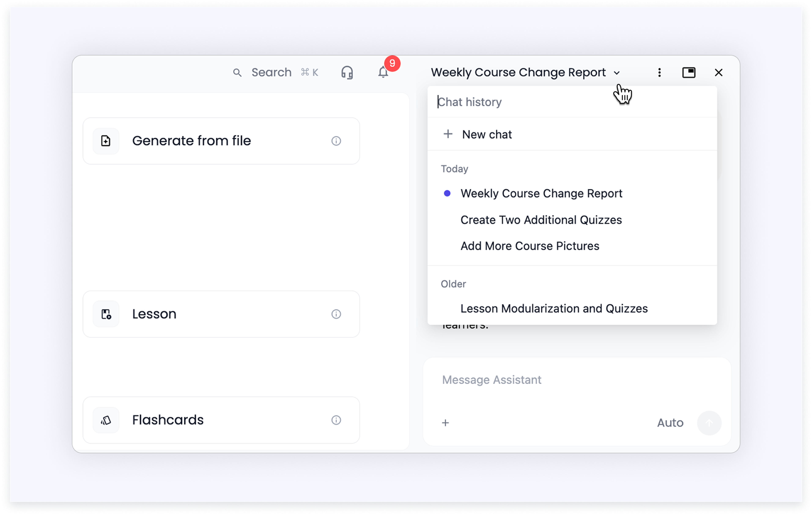This screenshot has height=515, width=812.
Task: Close the assistant panel with X
Action: (719, 73)
